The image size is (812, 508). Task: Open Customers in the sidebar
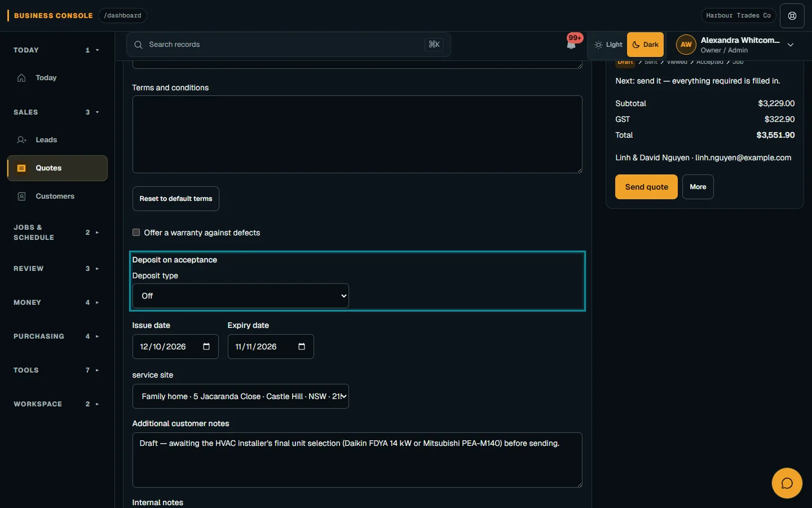pos(57,196)
